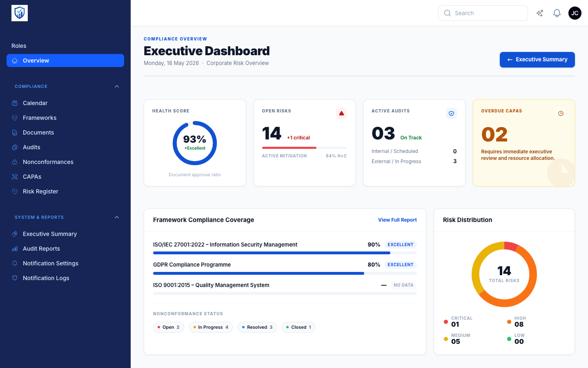Click the '64% H+C' mitigation value
The width and height of the screenshot is (588, 368).
click(x=336, y=156)
